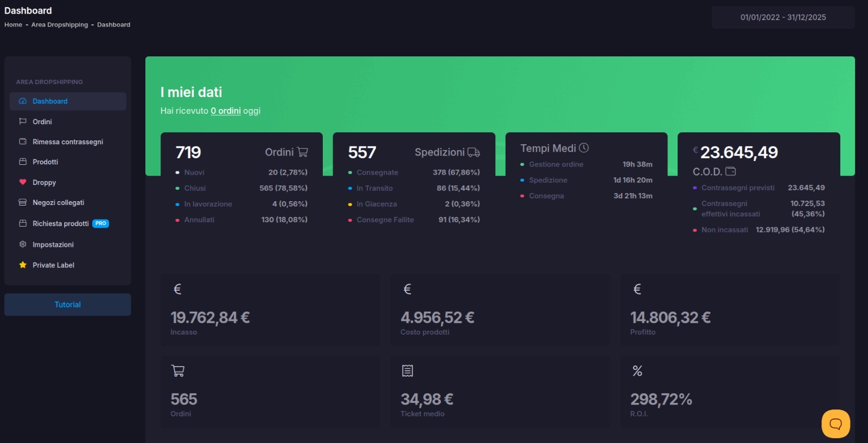The height and width of the screenshot is (443, 868).
Task: Click the euro icon above Profitto
Action: point(637,289)
